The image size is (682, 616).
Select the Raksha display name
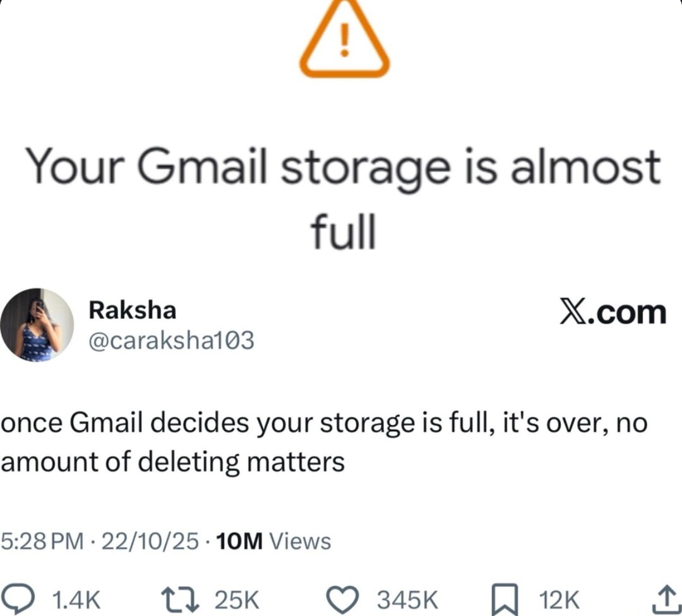[x=133, y=309]
